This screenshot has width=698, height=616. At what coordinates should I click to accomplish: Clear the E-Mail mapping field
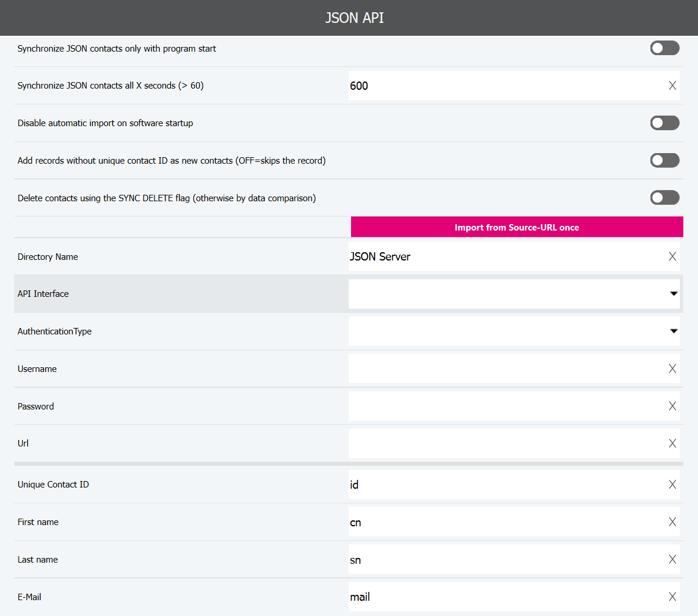pyautogui.click(x=672, y=597)
